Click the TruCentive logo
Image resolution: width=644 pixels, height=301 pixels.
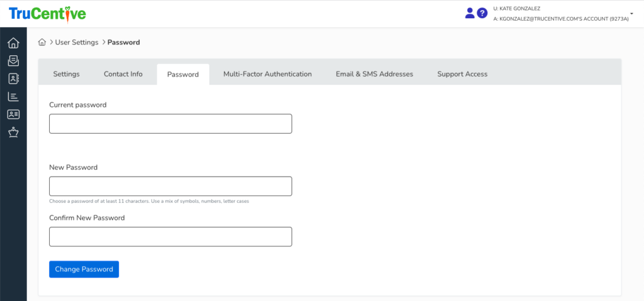[x=47, y=13]
